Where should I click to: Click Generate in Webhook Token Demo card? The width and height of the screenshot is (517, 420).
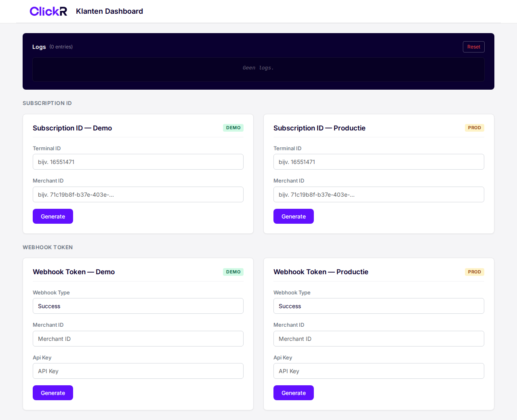coord(53,393)
